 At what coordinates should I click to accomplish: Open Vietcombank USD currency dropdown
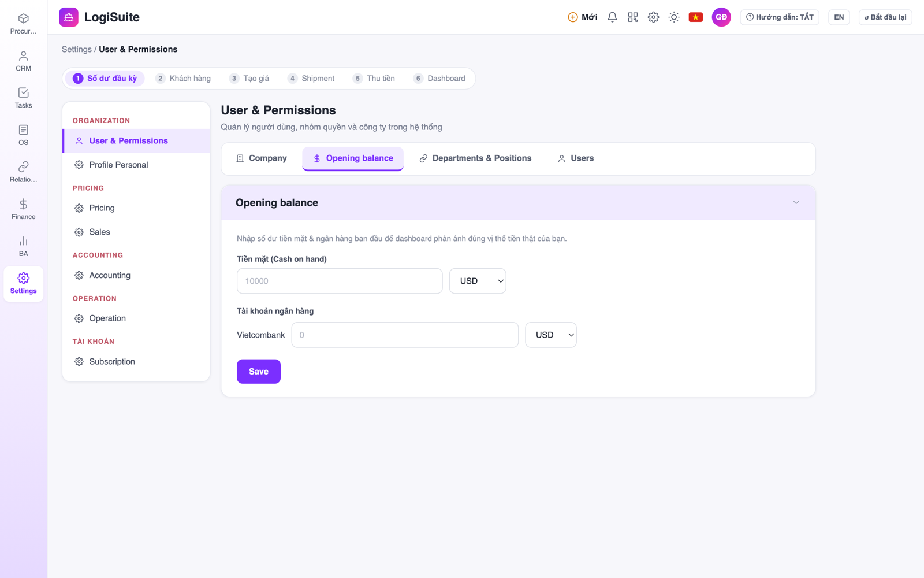click(550, 335)
